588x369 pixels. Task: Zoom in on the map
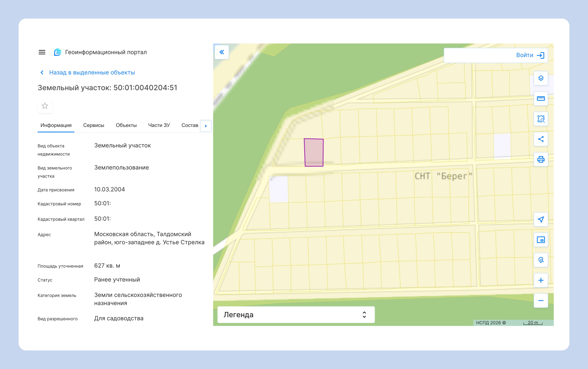click(541, 280)
